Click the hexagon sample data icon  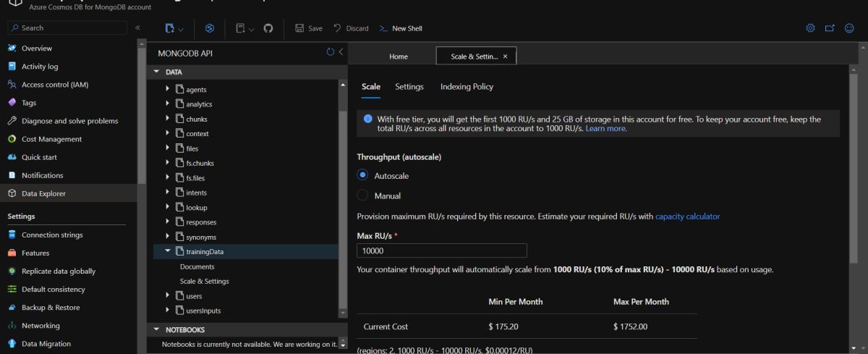[x=210, y=28]
